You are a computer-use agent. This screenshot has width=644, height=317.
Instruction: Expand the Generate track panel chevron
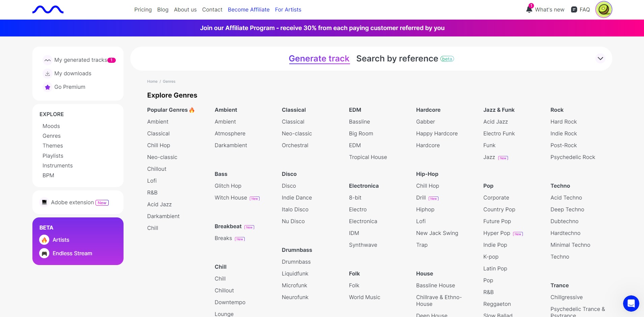[x=600, y=58]
